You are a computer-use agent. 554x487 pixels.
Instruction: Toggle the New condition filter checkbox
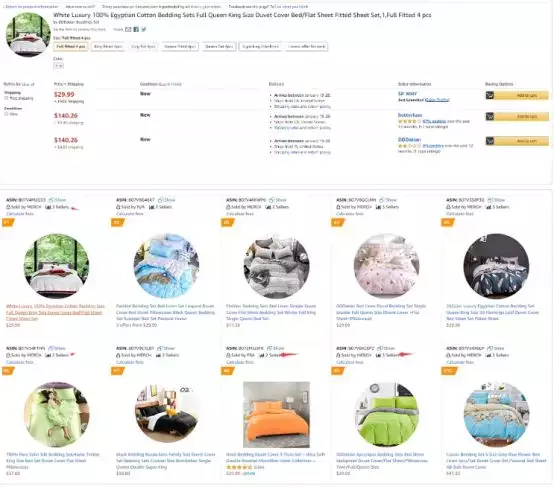tap(6, 114)
